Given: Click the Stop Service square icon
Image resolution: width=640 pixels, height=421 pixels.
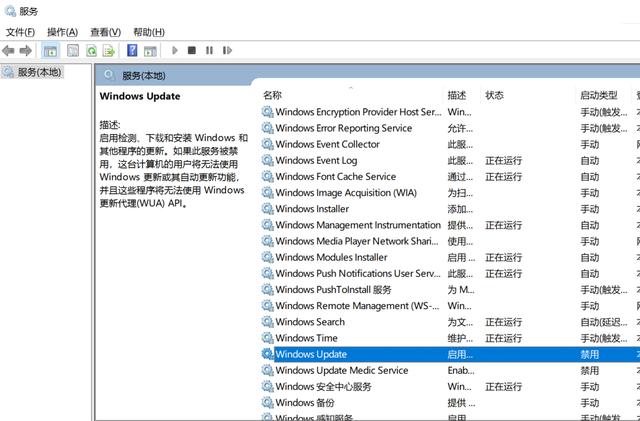Looking at the screenshot, I should [x=191, y=50].
